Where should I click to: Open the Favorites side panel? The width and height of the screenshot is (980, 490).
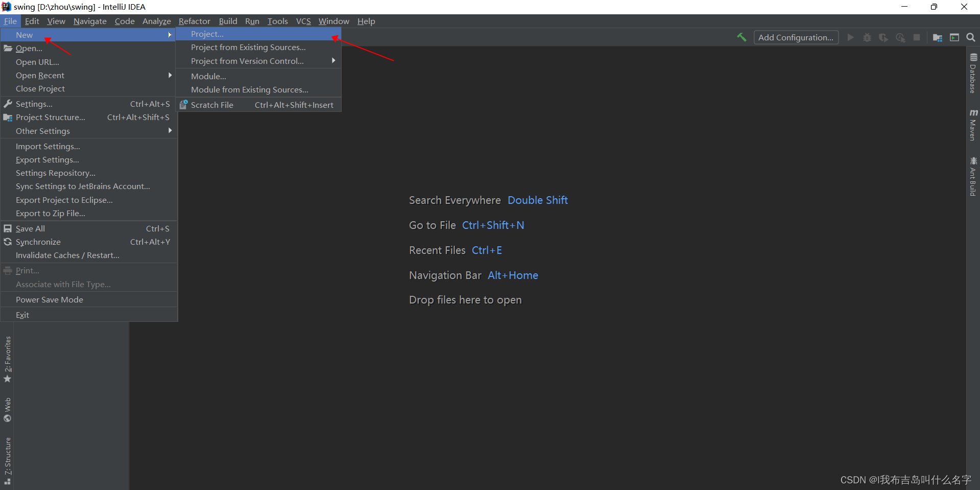[x=7, y=359]
